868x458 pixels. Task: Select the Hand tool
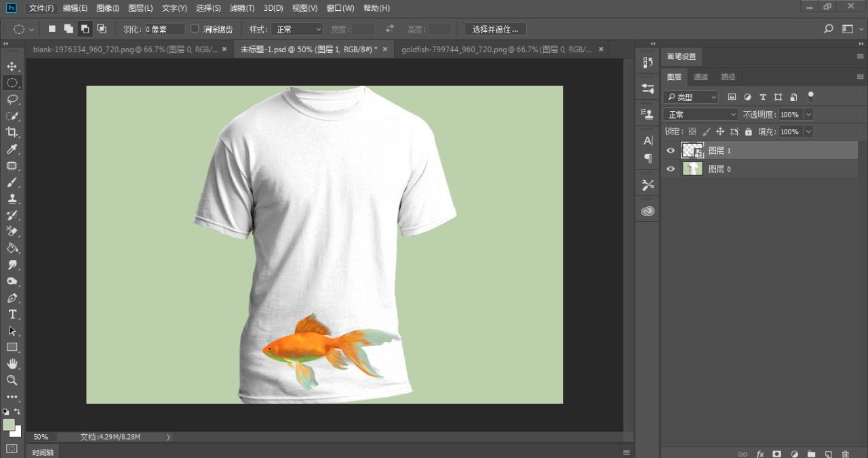click(x=12, y=364)
